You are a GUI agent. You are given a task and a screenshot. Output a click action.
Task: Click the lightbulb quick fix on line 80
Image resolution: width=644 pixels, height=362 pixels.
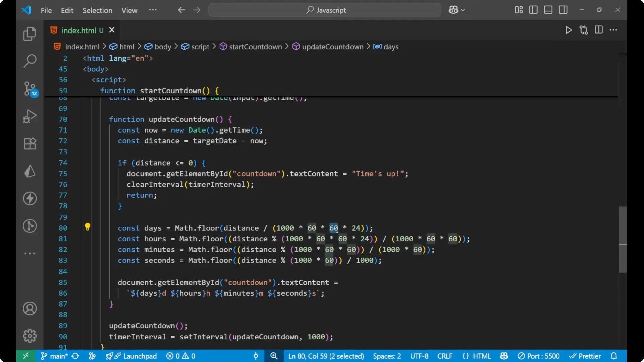click(x=88, y=227)
